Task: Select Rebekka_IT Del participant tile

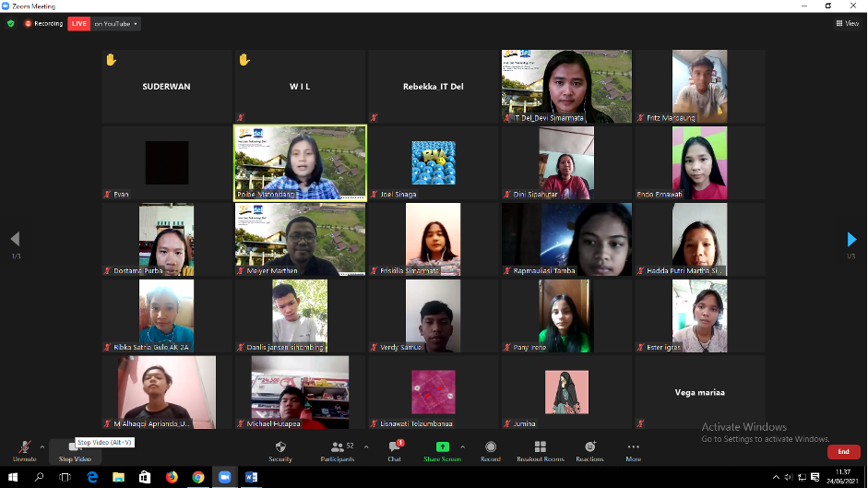Action: click(433, 87)
